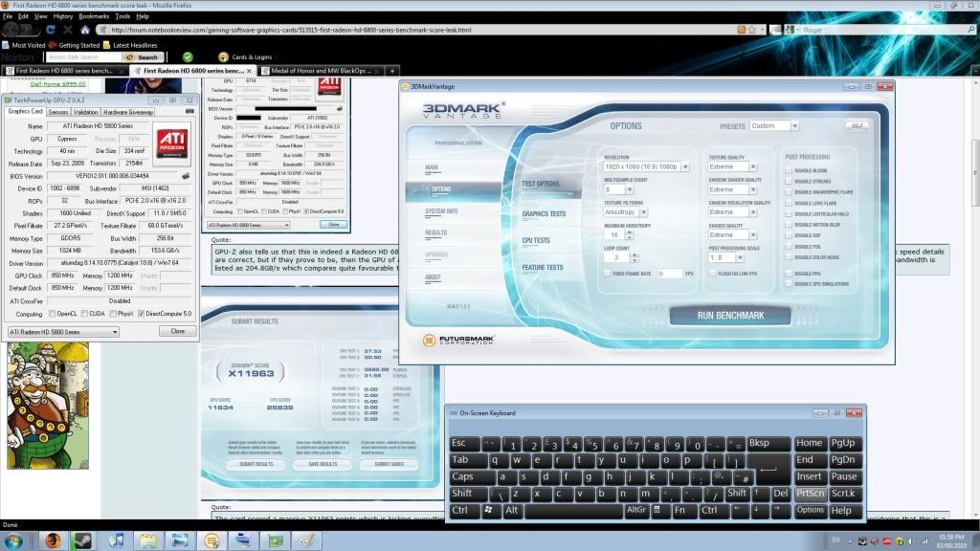Open Shadow Shader Quality dropdown

752,189
